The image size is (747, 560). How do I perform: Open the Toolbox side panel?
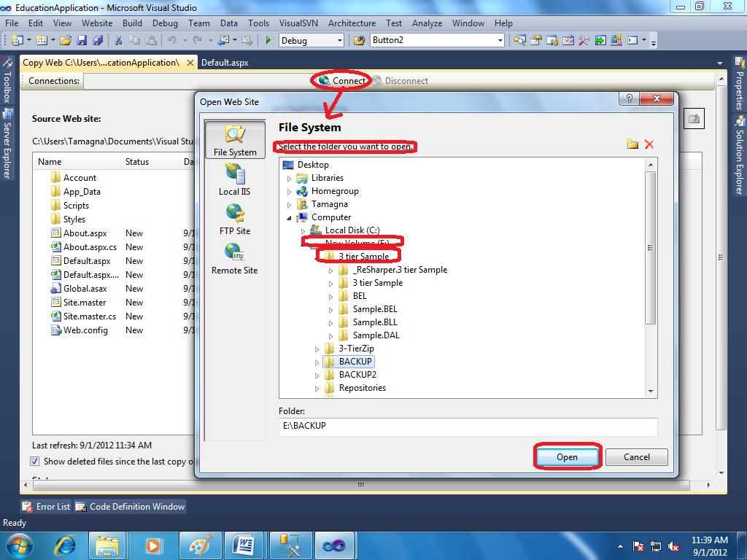point(7,80)
